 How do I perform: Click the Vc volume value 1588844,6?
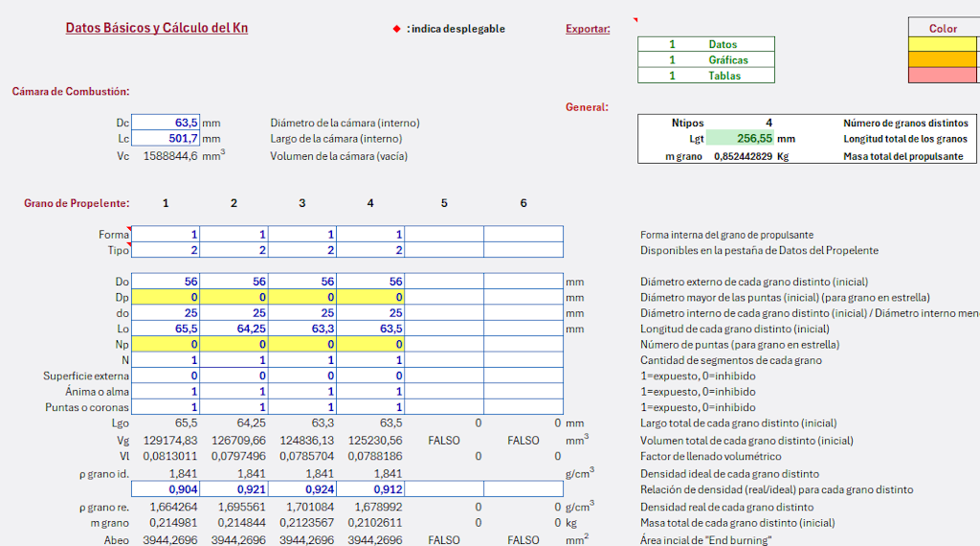[170, 156]
